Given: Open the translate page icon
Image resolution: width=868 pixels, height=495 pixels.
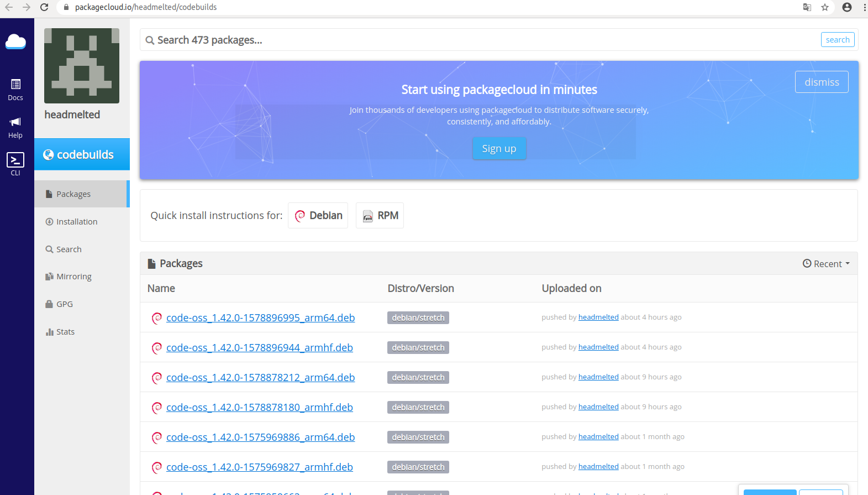Looking at the screenshot, I should tap(807, 7).
